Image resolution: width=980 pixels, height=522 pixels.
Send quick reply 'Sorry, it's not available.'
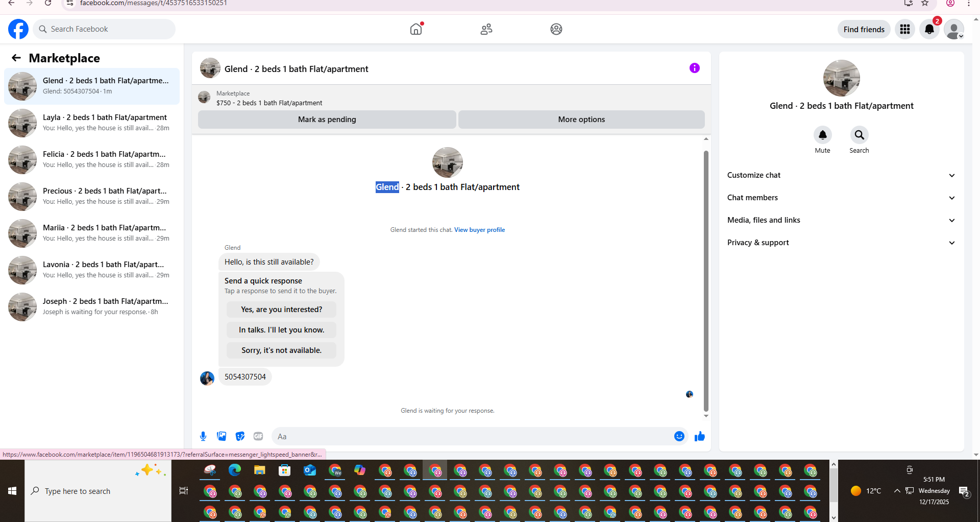click(281, 350)
